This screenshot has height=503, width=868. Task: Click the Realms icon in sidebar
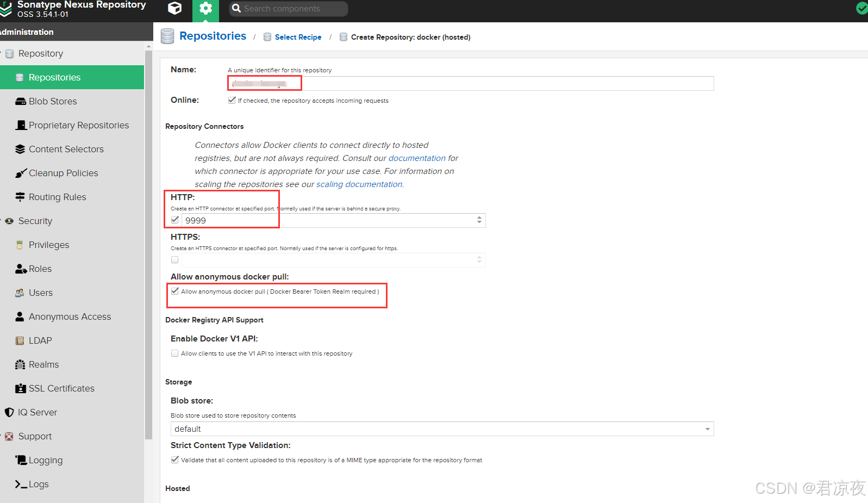pyautogui.click(x=21, y=364)
